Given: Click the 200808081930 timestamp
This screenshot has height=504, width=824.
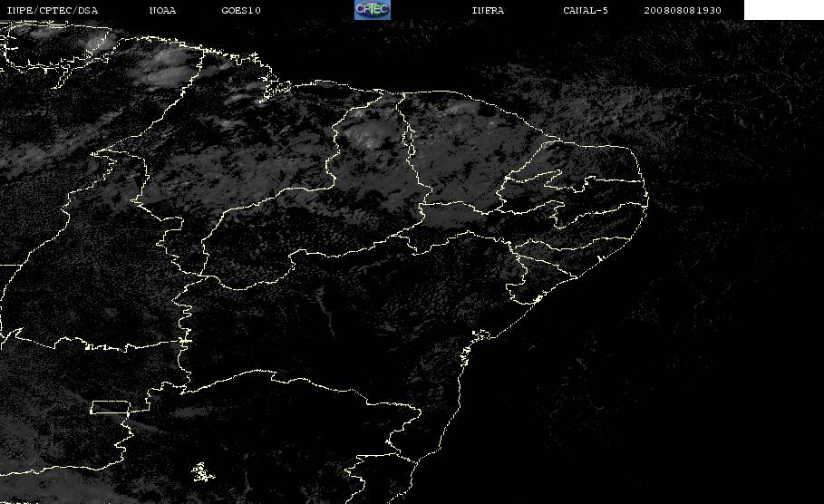Looking at the screenshot, I should click(x=683, y=10).
